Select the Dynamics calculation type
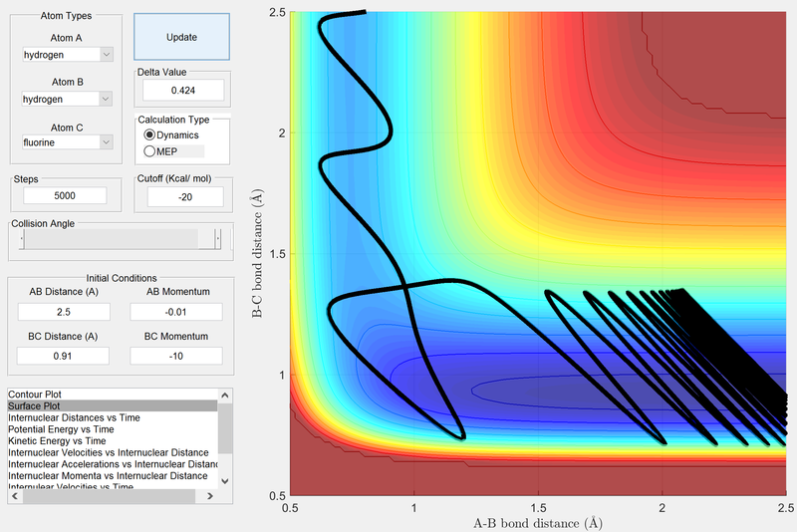 (x=171, y=135)
